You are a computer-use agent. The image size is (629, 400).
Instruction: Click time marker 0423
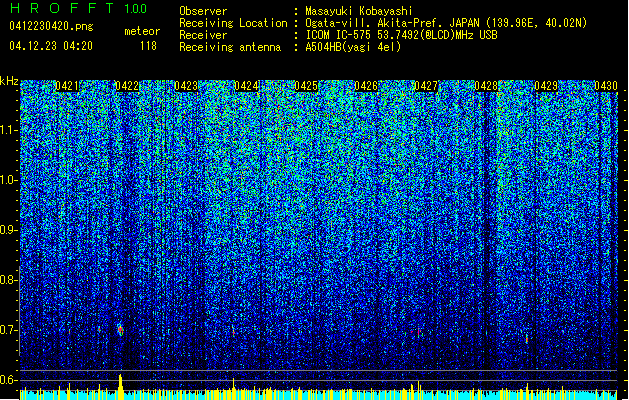(186, 86)
